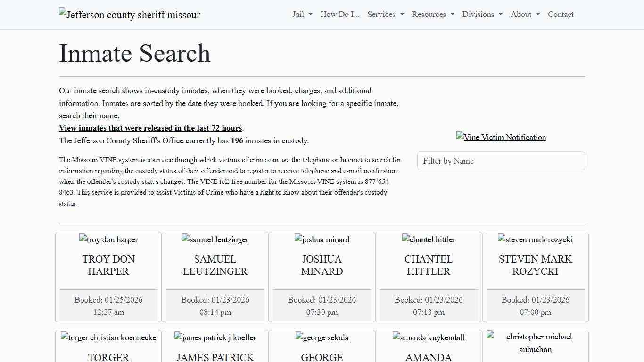Open the Jail dropdown menu
Screen dimensions: 644x362
pos(301,14)
